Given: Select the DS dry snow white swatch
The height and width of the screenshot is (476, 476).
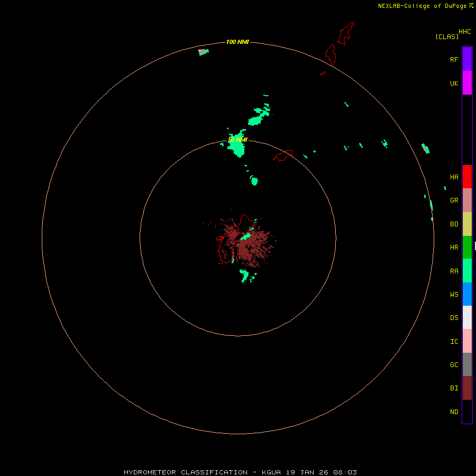Looking at the screenshot, I should 467,317.
